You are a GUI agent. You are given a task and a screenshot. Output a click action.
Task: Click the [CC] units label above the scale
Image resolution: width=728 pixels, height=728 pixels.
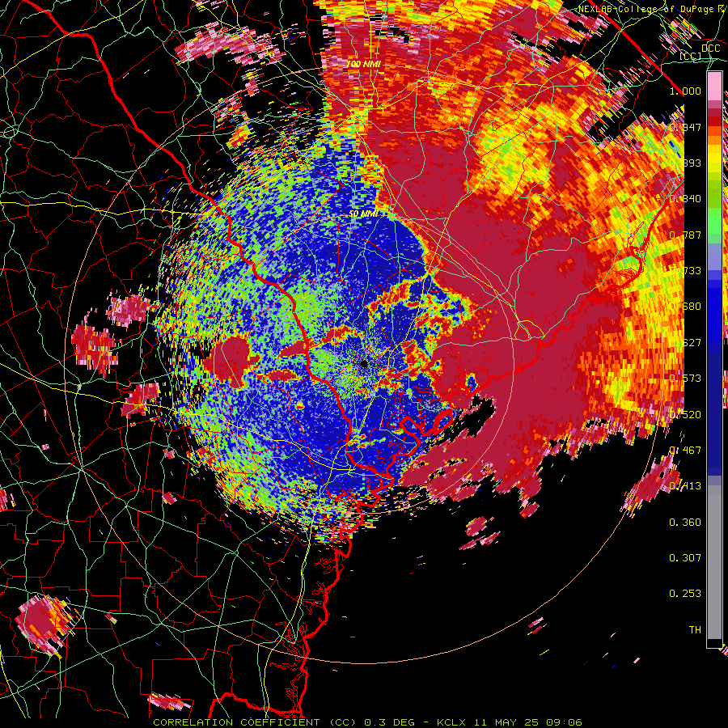pos(691,57)
